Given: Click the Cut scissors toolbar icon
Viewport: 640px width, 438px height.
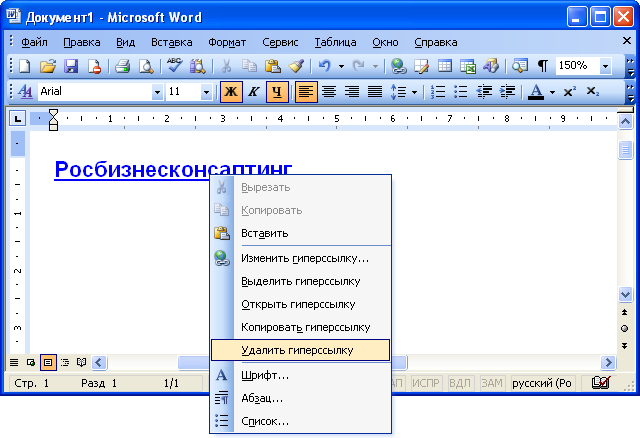Looking at the screenshot, I should (226, 66).
